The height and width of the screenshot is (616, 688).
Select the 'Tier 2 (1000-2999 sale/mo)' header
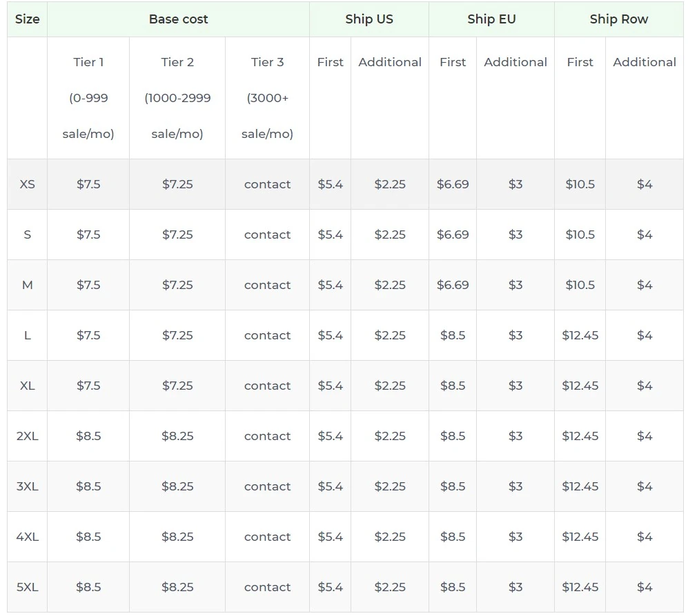pyautogui.click(x=177, y=98)
